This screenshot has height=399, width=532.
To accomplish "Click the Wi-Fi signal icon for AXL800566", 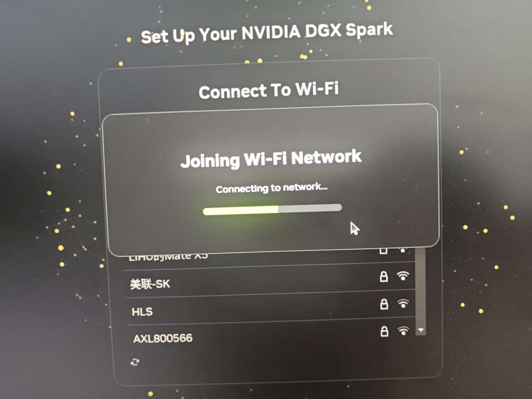I will pyautogui.click(x=403, y=331).
